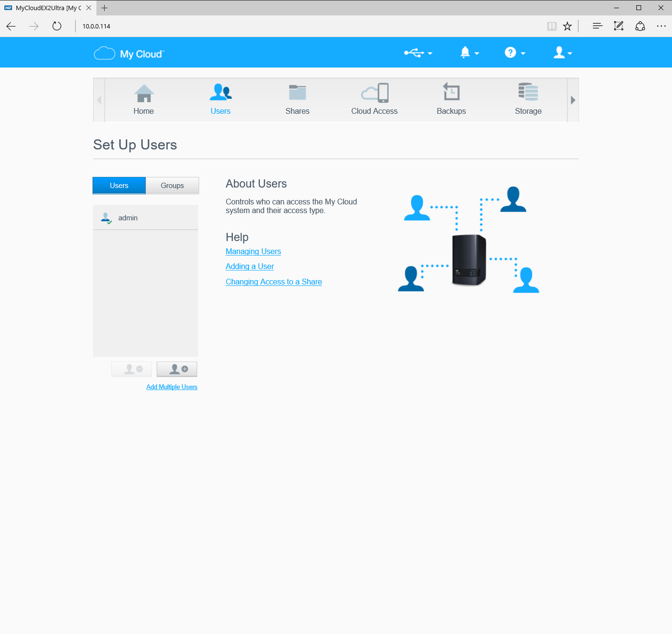Screen dimensions: 672x634
Task: Click the Set Up Users heading
Action: pos(135,145)
